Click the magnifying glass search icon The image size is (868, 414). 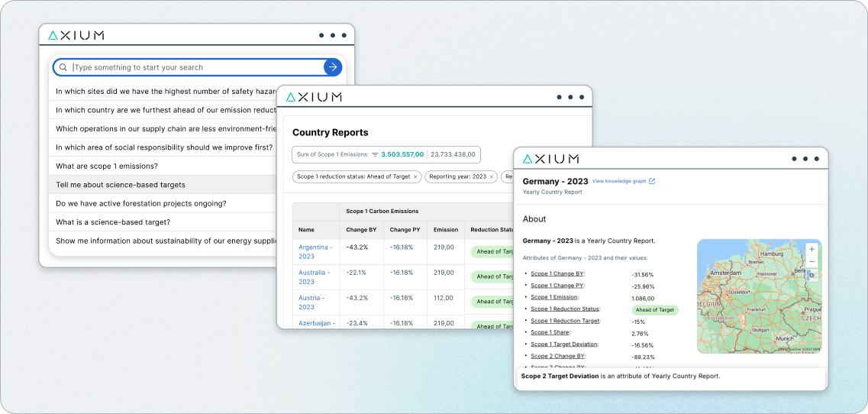tap(63, 68)
